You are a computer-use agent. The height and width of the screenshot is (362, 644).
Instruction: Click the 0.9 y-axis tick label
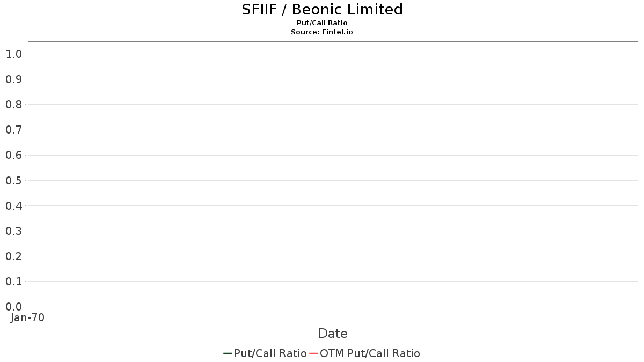(13, 79)
